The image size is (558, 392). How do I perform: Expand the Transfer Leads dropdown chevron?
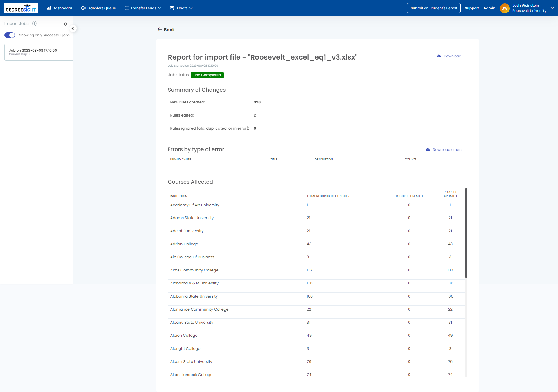click(x=160, y=8)
